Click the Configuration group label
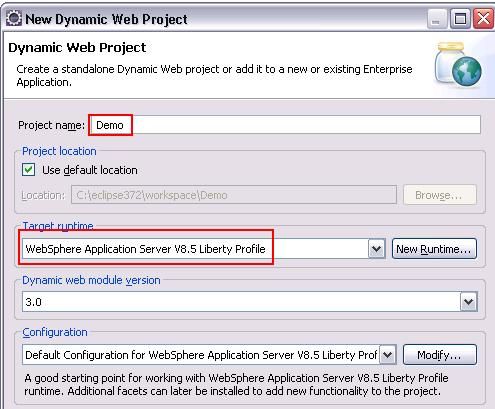This screenshot has width=495, height=409. 55,332
